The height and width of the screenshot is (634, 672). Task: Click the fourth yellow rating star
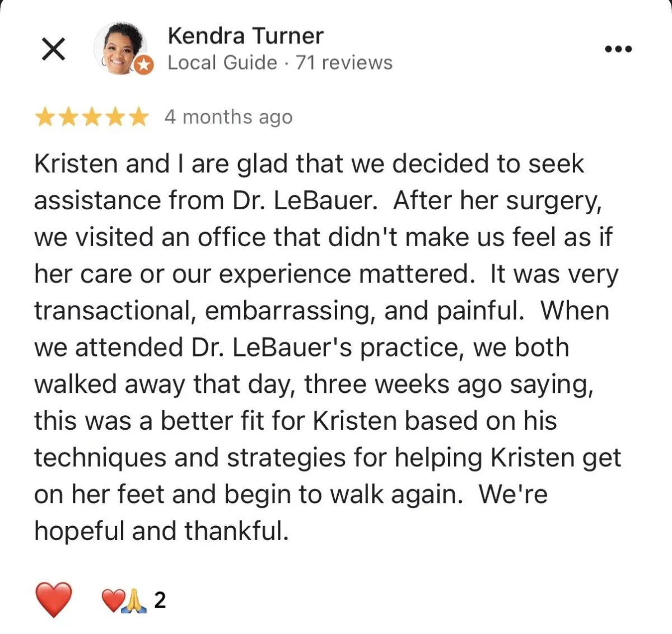pyautogui.click(x=115, y=118)
